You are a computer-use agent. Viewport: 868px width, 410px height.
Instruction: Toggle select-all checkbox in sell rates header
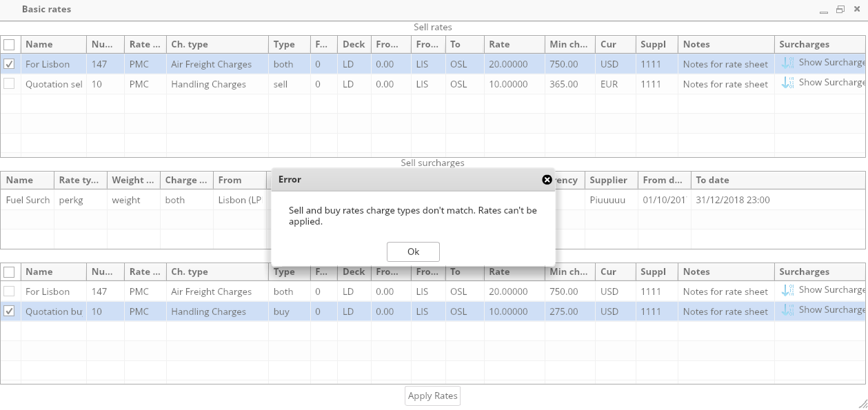9,45
